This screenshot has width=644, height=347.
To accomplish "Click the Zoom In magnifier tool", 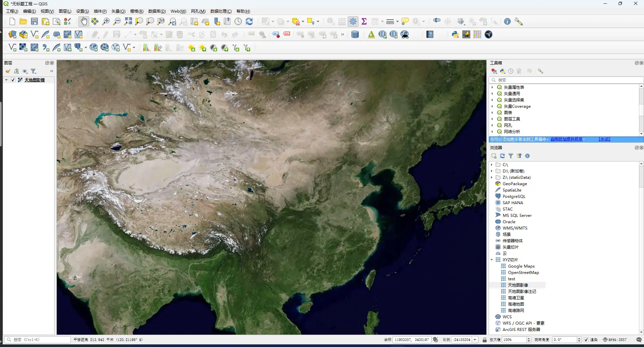I will pyautogui.click(x=106, y=22).
